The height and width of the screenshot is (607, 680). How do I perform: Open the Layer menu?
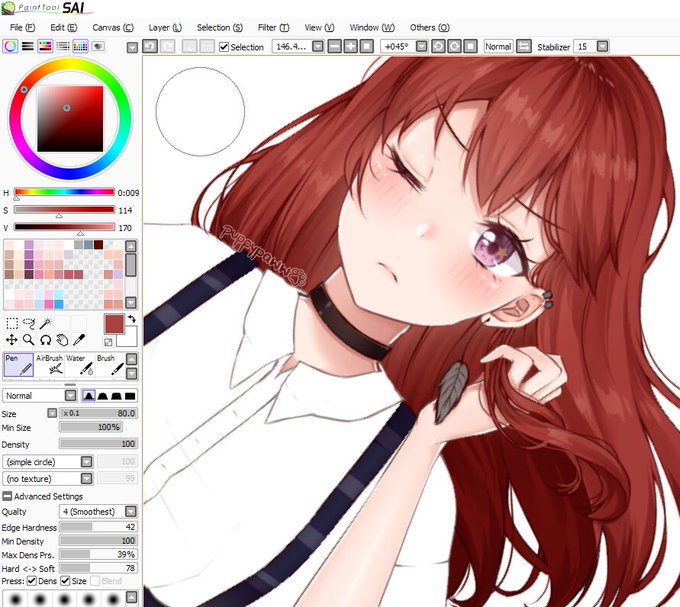[165, 27]
